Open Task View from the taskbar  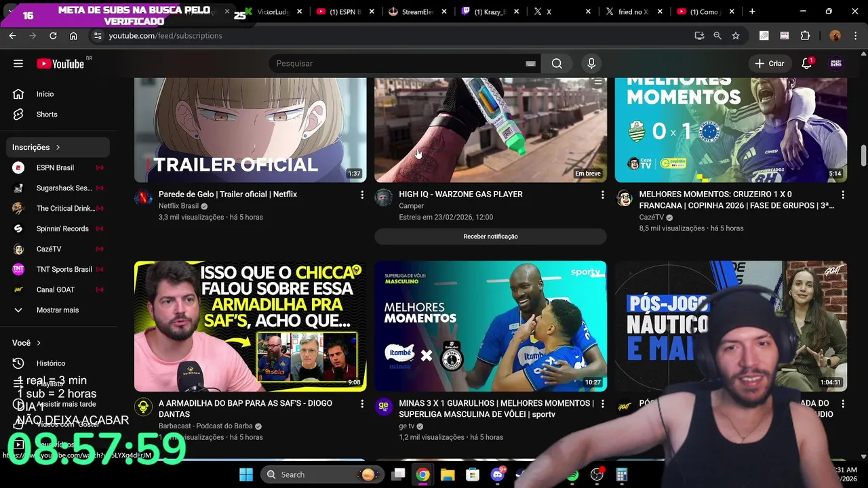pyautogui.click(x=398, y=474)
